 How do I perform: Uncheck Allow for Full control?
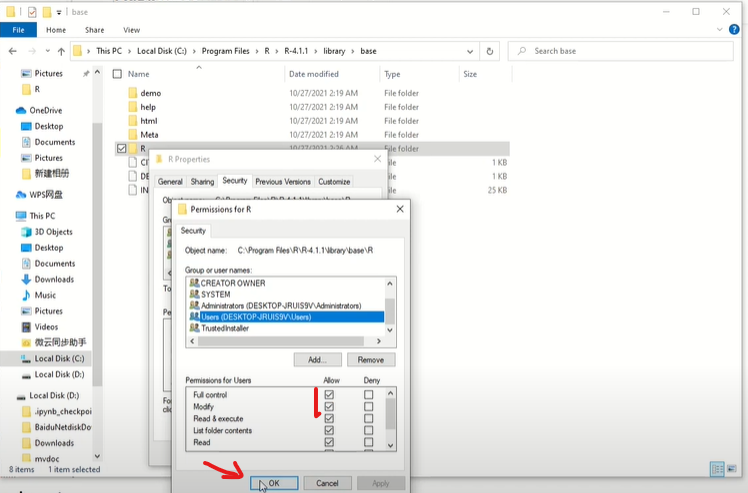pyautogui.click(x=329, y=395)
